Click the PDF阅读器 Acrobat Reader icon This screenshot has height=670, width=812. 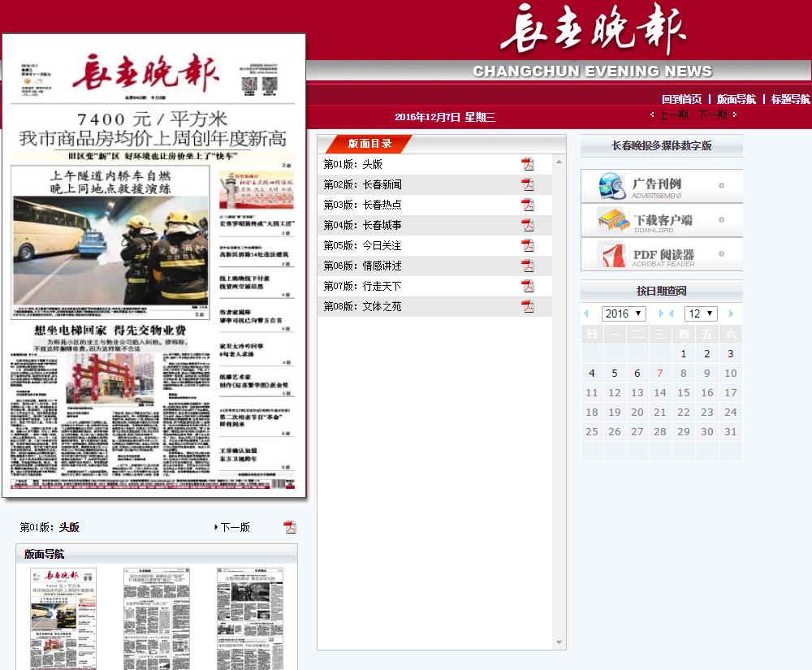click(x=613, y=255)
